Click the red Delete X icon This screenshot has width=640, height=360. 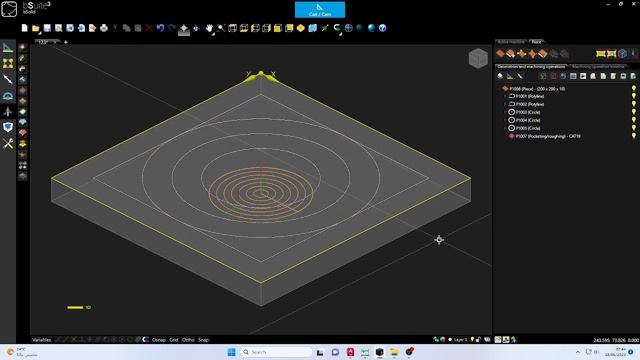(149, 28)
